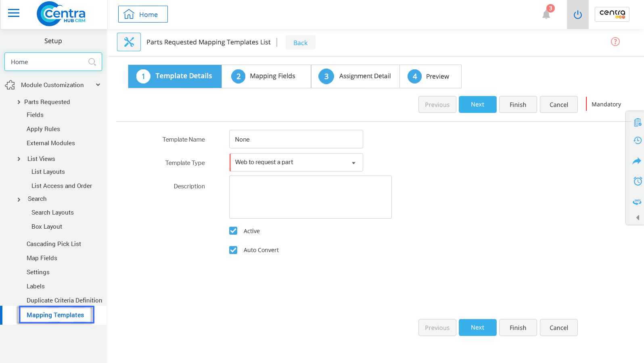644x363 pixels.
Task: Open the clipboard notes side icon
Action: coord(638,122)
